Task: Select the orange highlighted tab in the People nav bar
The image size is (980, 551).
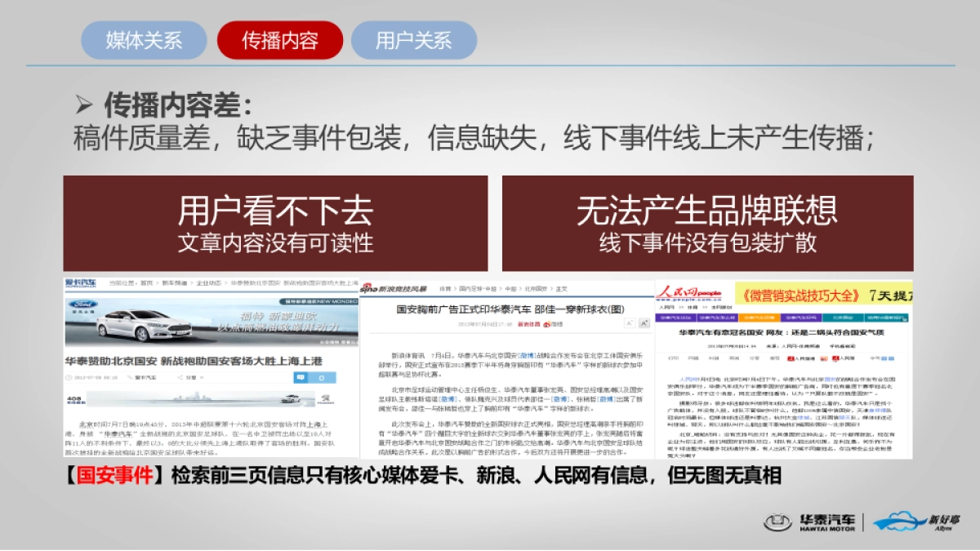Action: tap(759, 318)
